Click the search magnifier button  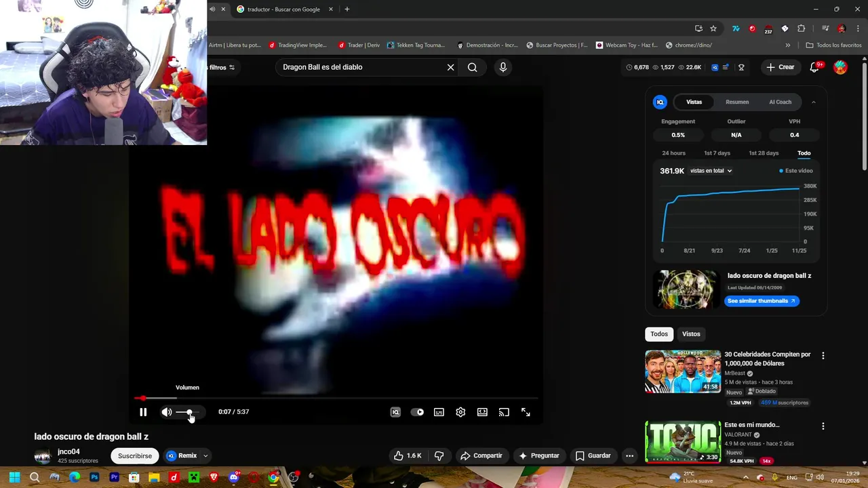(x=473, y=67)
